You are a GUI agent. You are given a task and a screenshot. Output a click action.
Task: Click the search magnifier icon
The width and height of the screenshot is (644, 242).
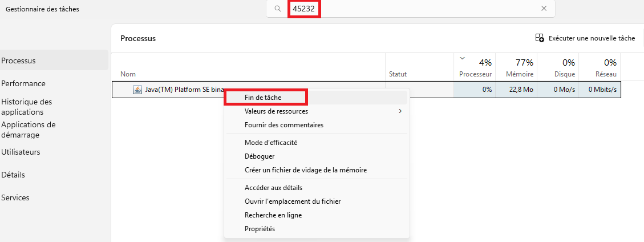(x=278, y=9)
